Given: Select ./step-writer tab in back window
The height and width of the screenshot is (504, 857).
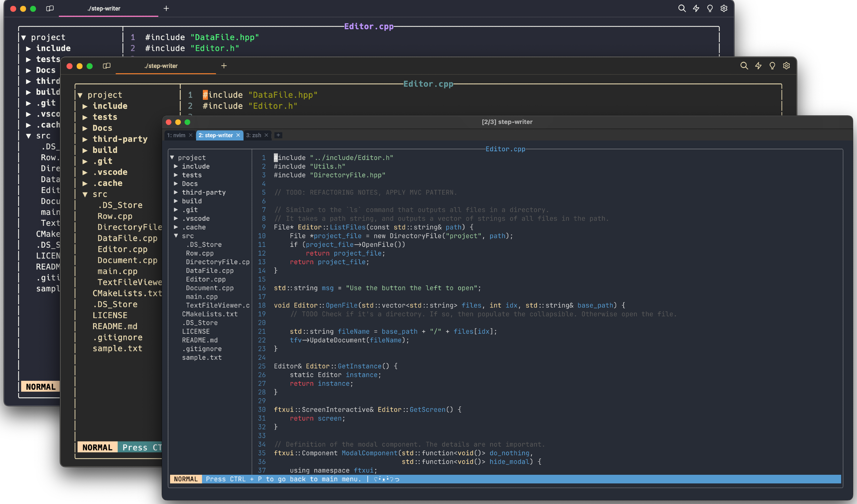Looking at the screenshot, I should tap(104, 8).
